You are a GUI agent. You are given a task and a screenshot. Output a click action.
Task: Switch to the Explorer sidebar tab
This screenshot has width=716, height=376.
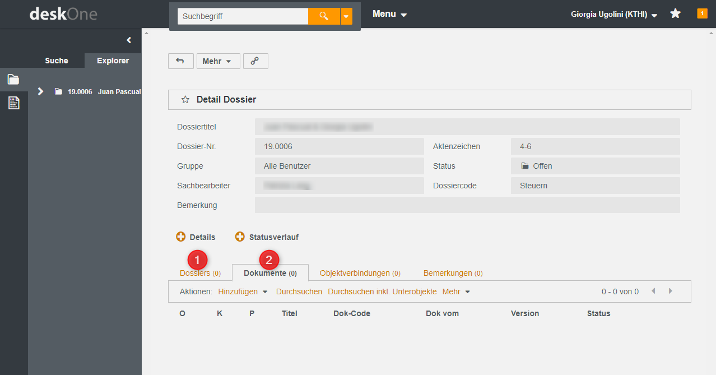(x=113, y=60)
